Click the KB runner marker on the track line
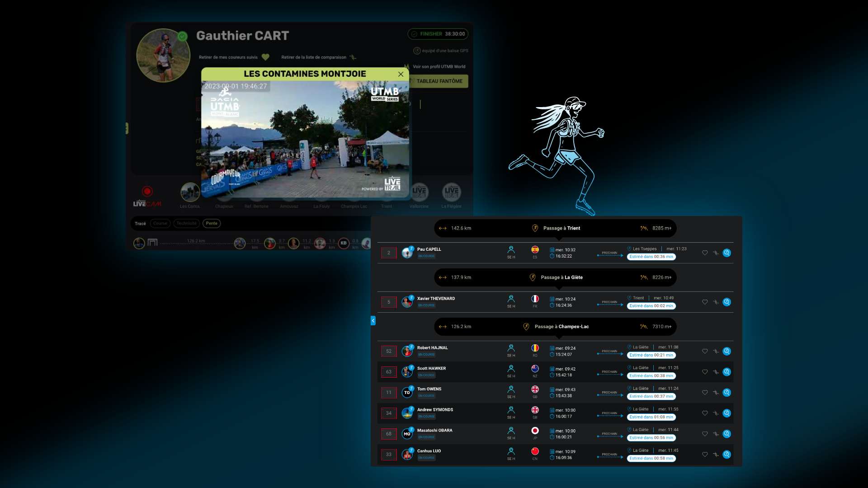 (x=344, y=243)
